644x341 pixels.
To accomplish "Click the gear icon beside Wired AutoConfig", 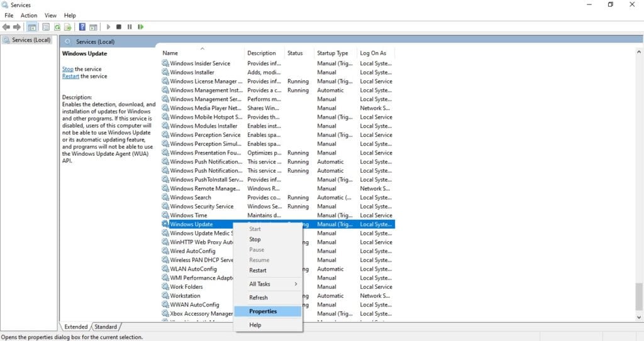I will [165, 251].
